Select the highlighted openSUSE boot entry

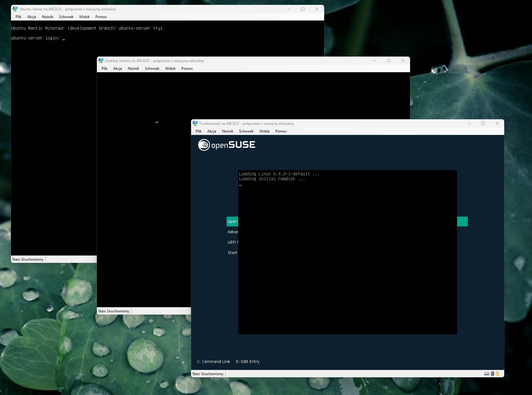pyautogui.click(x=233, y=221)
